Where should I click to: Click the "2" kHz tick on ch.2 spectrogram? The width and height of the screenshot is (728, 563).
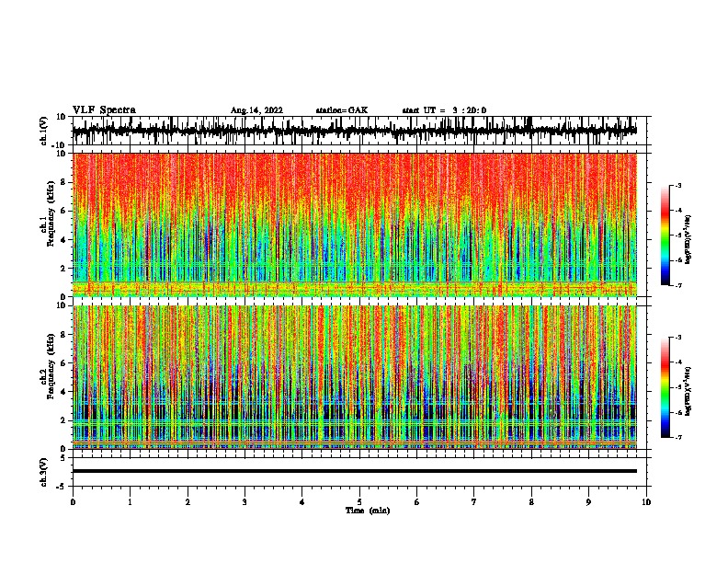point(63,420)
